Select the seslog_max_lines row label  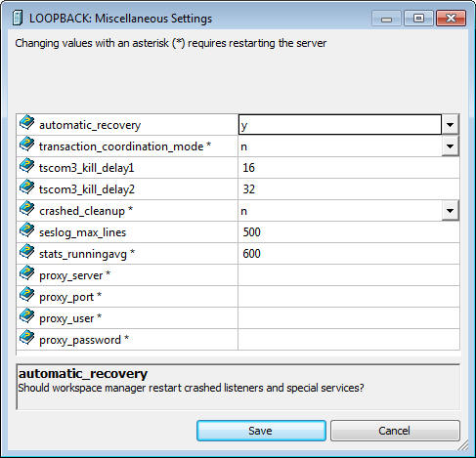[82, 232]
